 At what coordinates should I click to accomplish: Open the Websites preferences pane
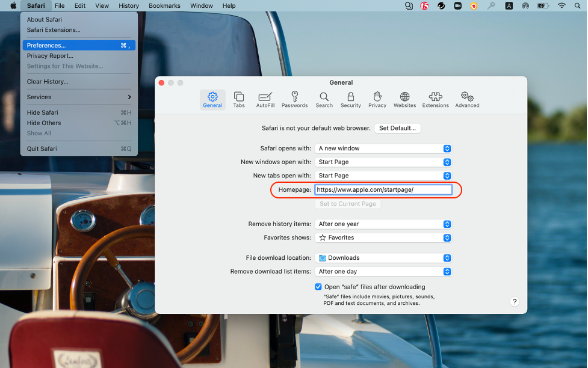[404, 99]
